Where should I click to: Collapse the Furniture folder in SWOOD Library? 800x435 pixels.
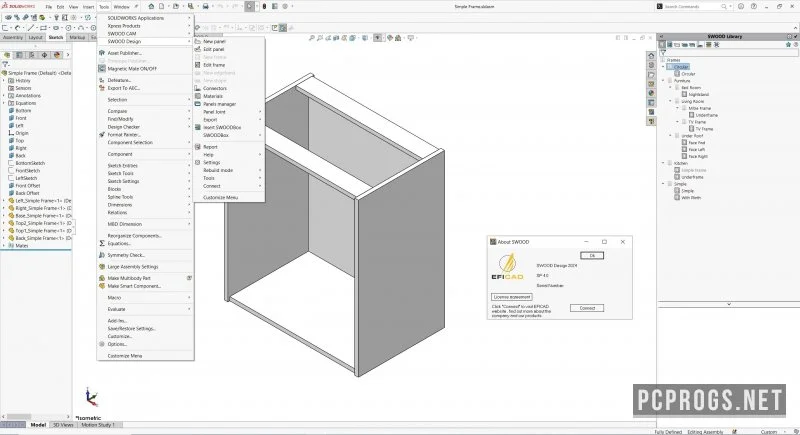pyautogui.click(x=663, y=81)
